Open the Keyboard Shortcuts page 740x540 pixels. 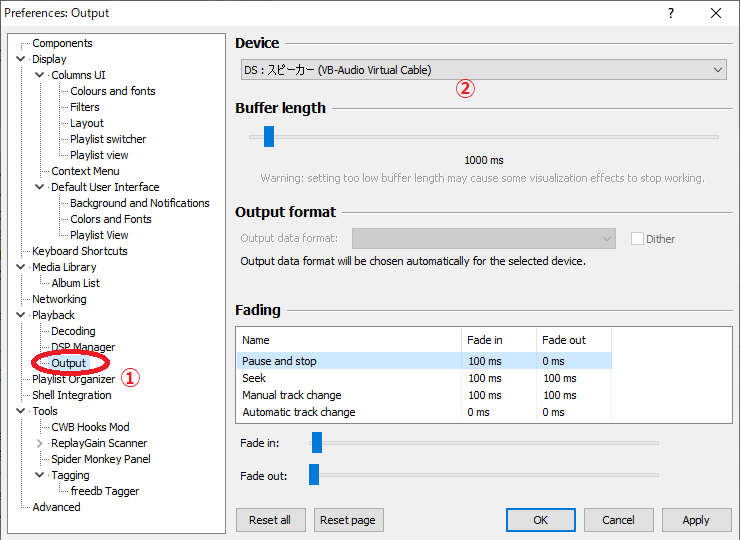[80, 251]
